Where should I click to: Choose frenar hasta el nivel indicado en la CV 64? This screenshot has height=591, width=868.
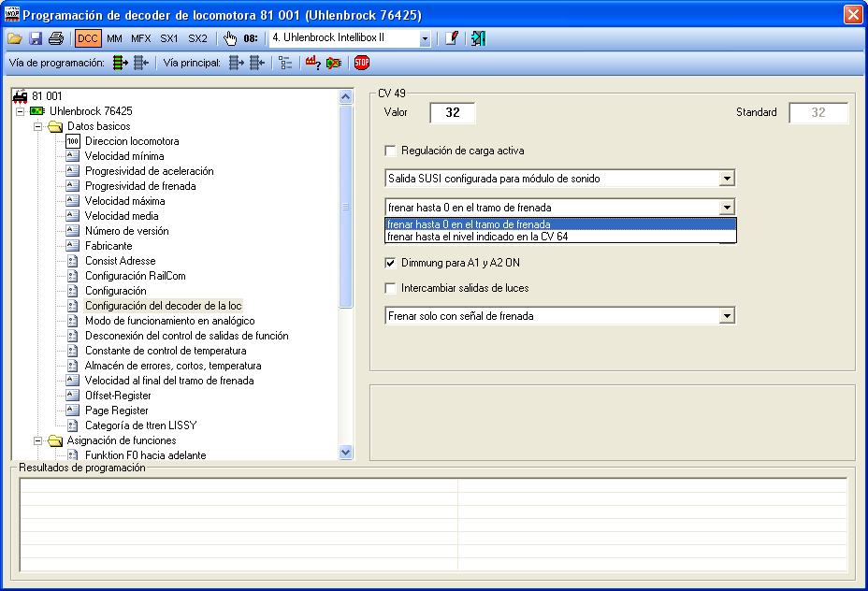559,237
